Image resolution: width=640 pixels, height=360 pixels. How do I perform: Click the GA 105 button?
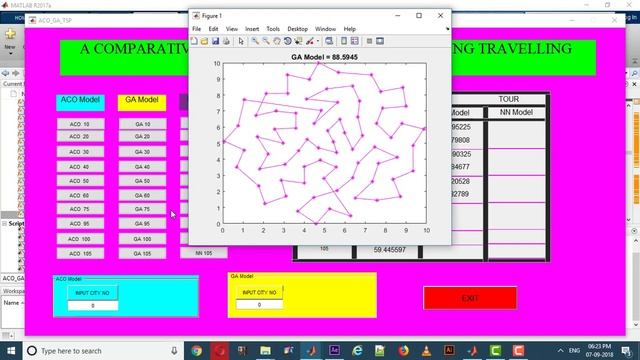[142, 253]
